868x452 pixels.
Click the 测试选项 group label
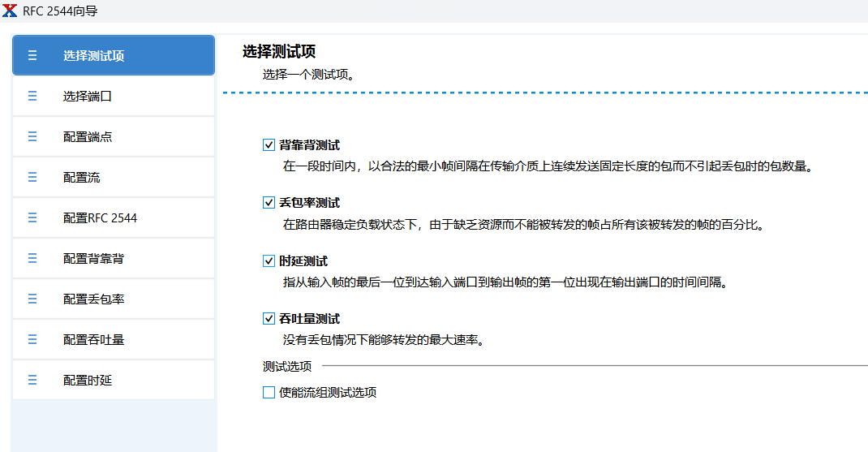[x=286, y=366]
